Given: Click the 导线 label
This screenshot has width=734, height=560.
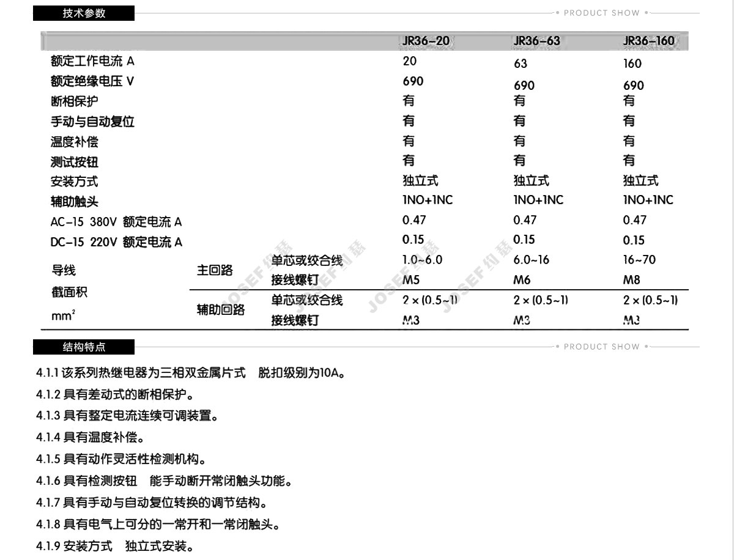Looking at the screenshot, I should click(x=63, y=270).
